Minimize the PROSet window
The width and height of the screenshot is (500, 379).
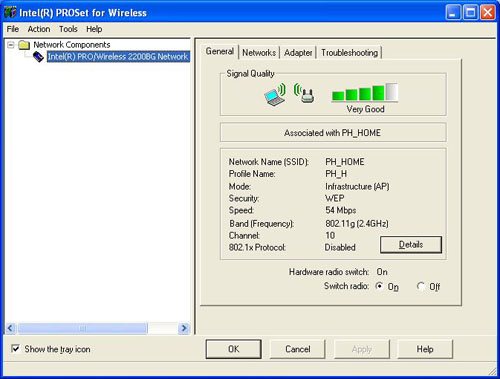[453, 13]
